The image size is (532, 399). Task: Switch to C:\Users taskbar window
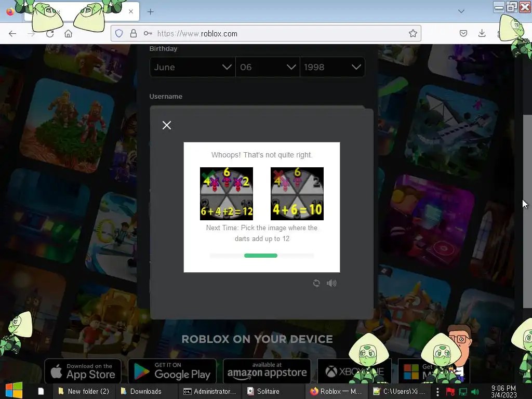pyautogui.click(x=399, y=391)
